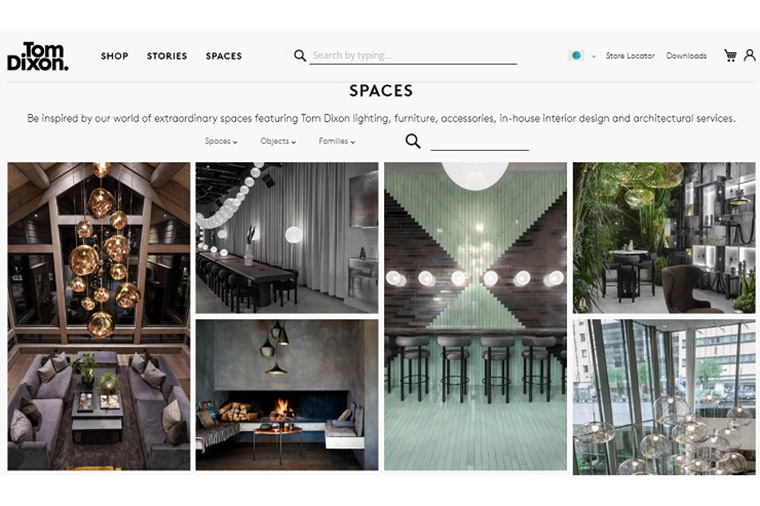Expand the Families filter dropdown
760x506 pixels.
[x=337, y=141]
